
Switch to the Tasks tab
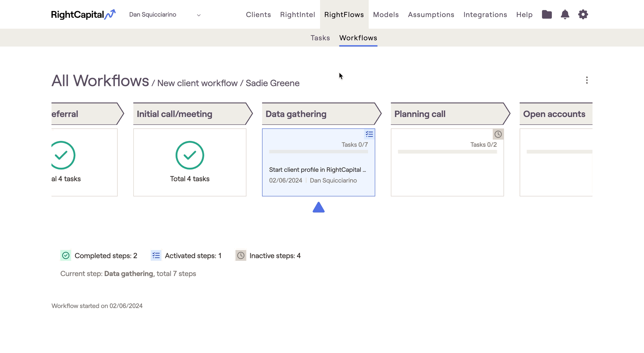click(x=320, y=38)
